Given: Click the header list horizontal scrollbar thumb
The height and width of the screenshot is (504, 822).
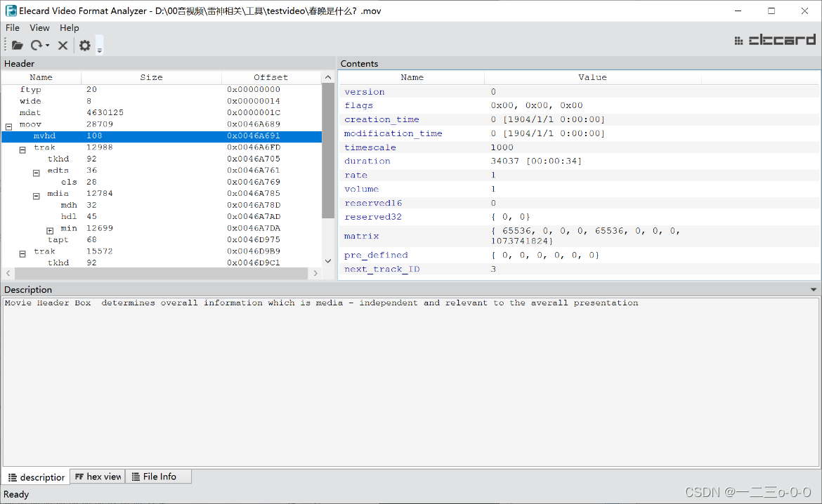Looking at the screenshot, I should (x=162, y=273).
